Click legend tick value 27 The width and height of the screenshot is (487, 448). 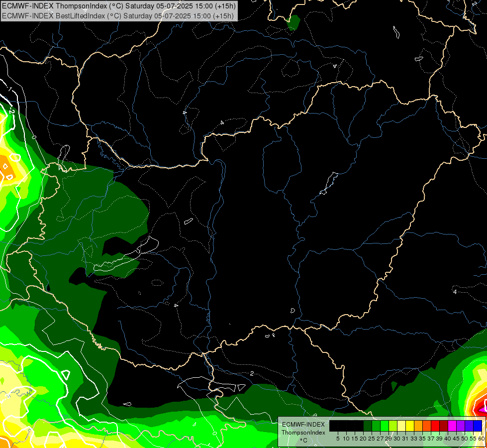(380, 439)
